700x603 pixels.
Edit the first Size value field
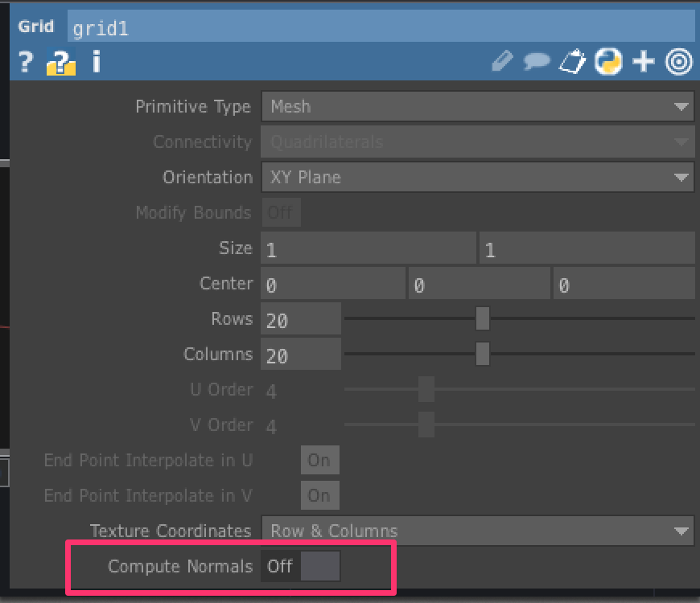pyautogui.click(x=369, y=248)
